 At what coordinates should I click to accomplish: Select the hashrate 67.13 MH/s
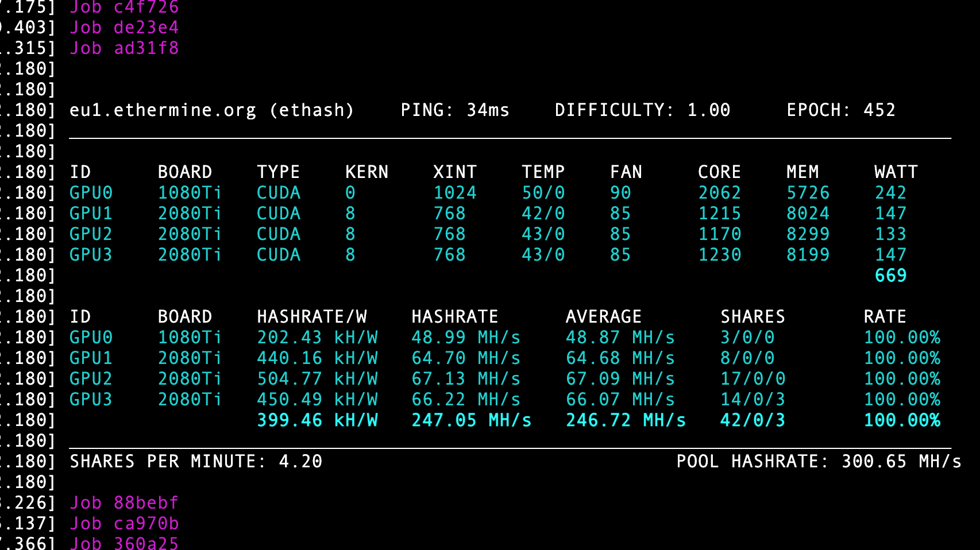tap(466, 379)
